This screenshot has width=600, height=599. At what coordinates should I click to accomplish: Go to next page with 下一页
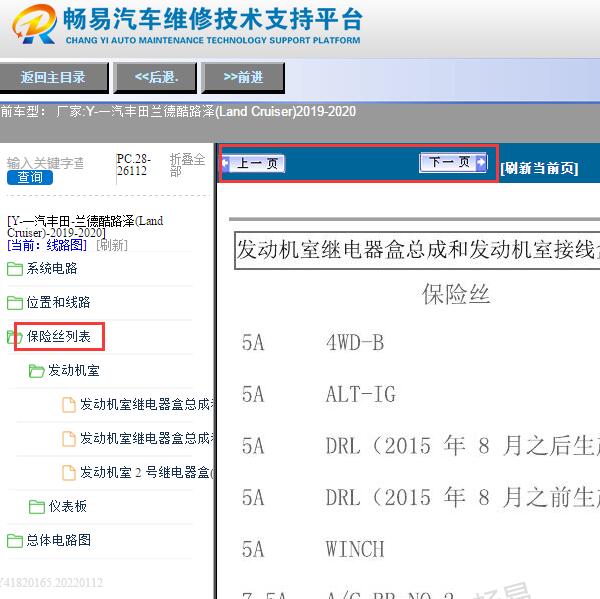point(453,162)
